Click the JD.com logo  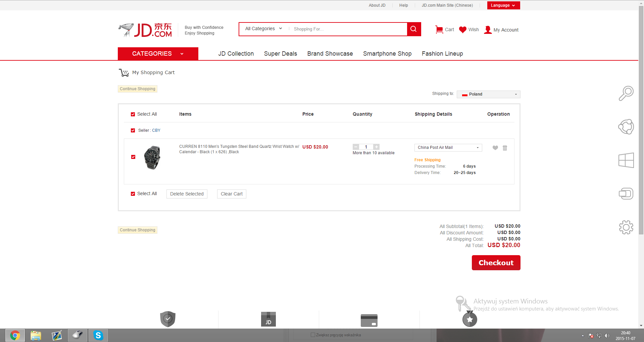145,30
